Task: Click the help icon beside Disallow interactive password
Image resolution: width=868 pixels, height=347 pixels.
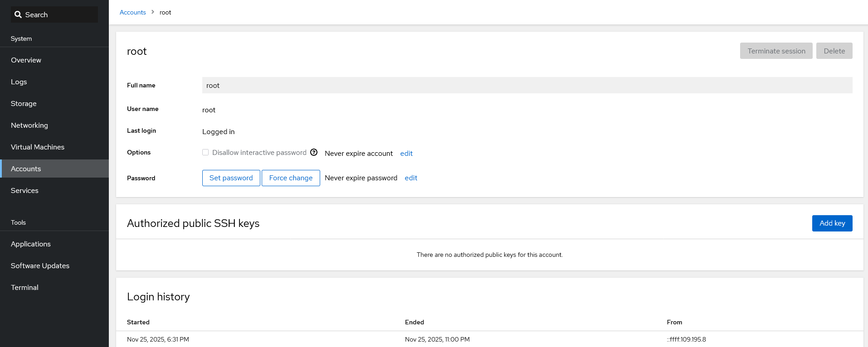Action: click(314, 152)
